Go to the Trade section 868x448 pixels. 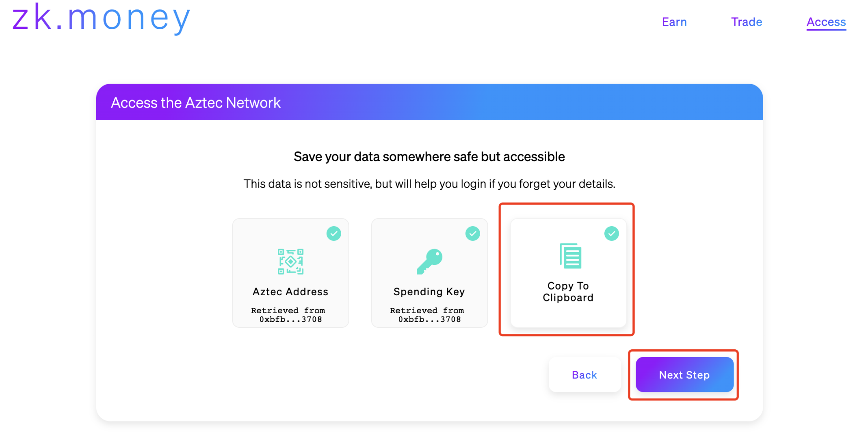(x=746, y=22)
